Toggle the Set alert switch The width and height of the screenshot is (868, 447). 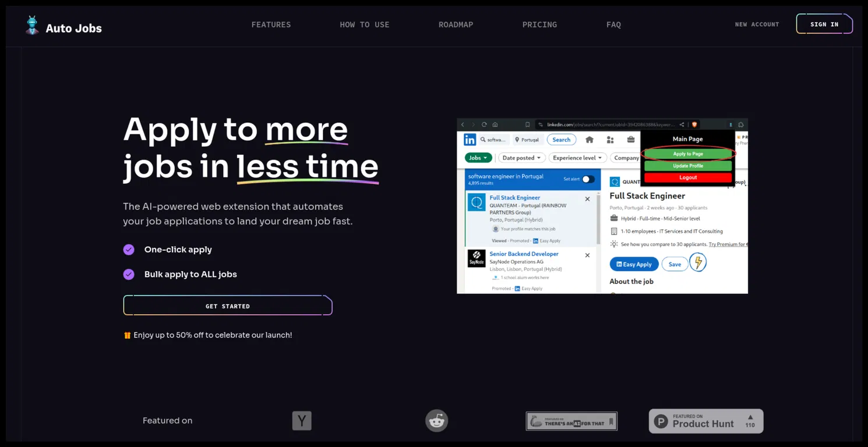588,179
